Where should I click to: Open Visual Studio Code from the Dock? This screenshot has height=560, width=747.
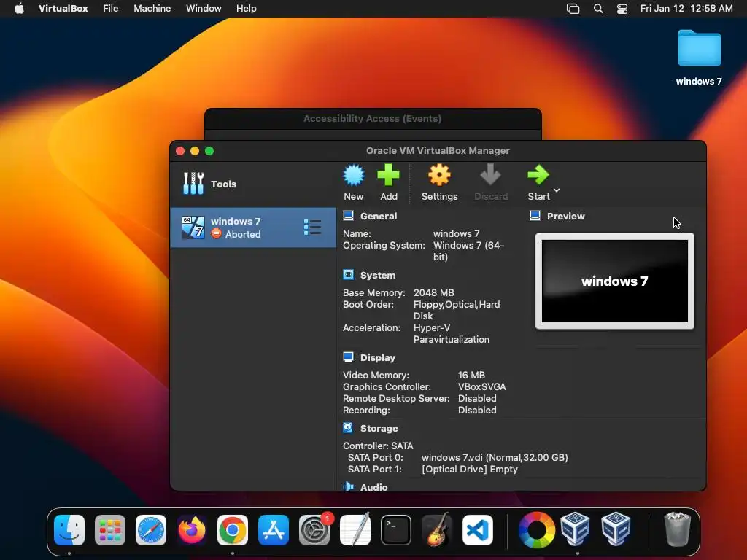[x=477, y=529]
